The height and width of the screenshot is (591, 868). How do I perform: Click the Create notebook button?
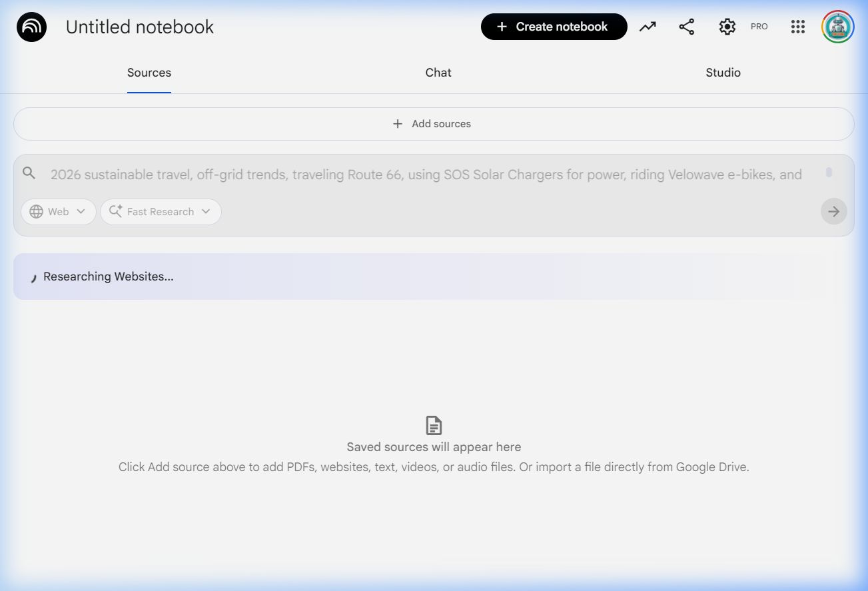click(x=554, y=27)
